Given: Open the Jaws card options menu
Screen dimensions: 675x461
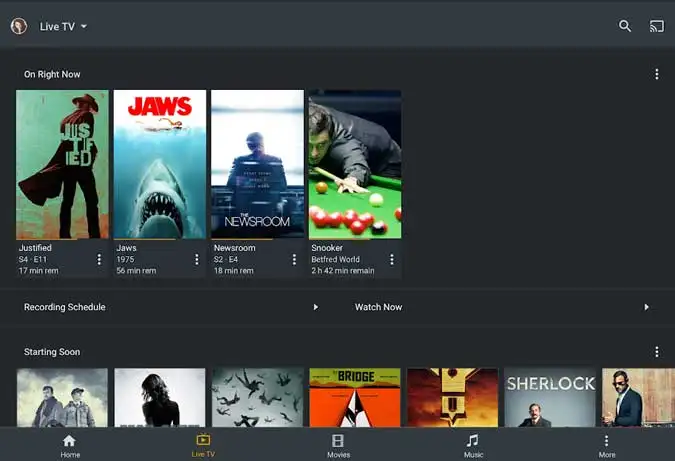Looking at the screenshot, I should pyautogui.click(x=197, y=259).
